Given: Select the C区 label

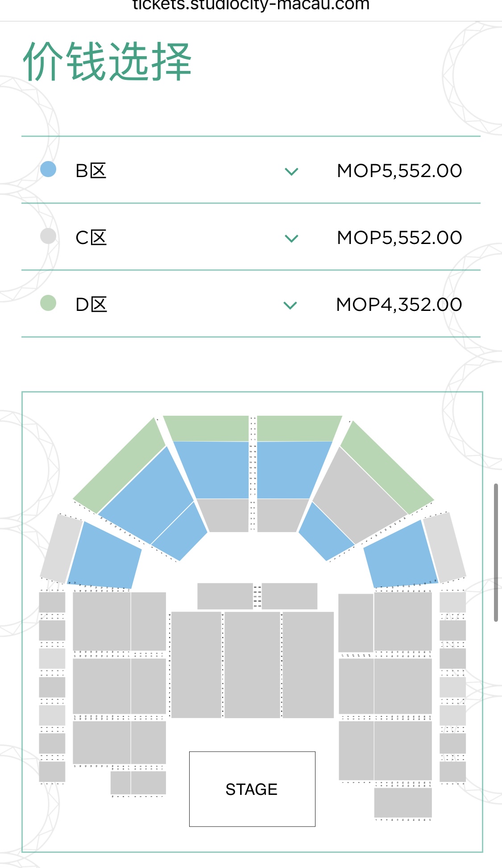Looking at the screenshot, I should pos(91,237).
